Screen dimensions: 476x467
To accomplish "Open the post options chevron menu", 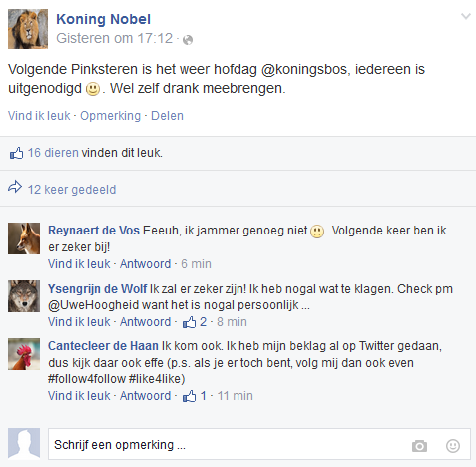I will coord(466,16).
